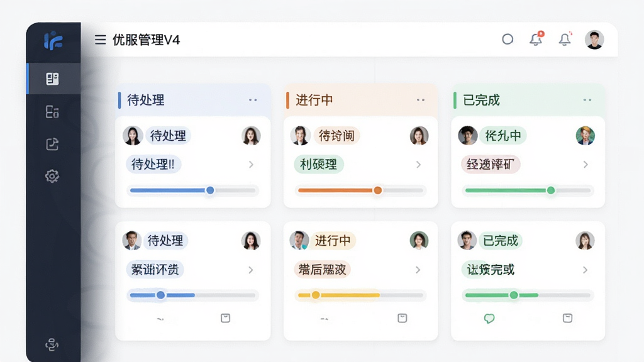
Task: Click the blue slider under 紧诎评赀
Action: (192, 295)
